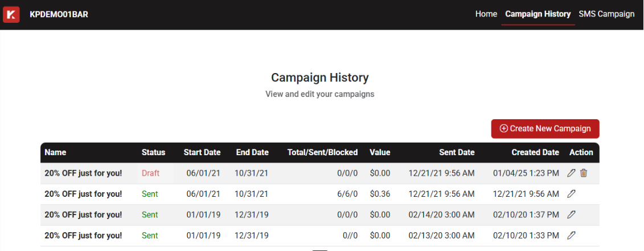Click the Created Date column header
The image size is (644, 251).
pyautogui.click(x=535, y=152)
